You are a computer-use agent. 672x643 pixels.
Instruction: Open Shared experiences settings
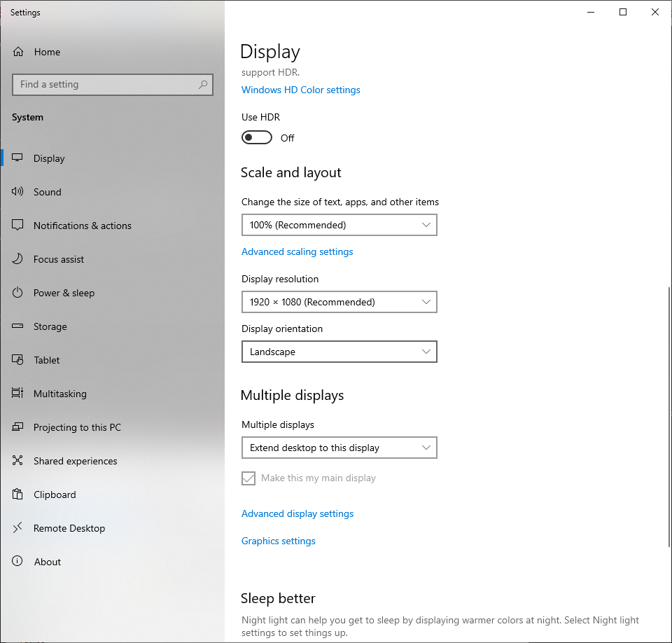[112, 461]
